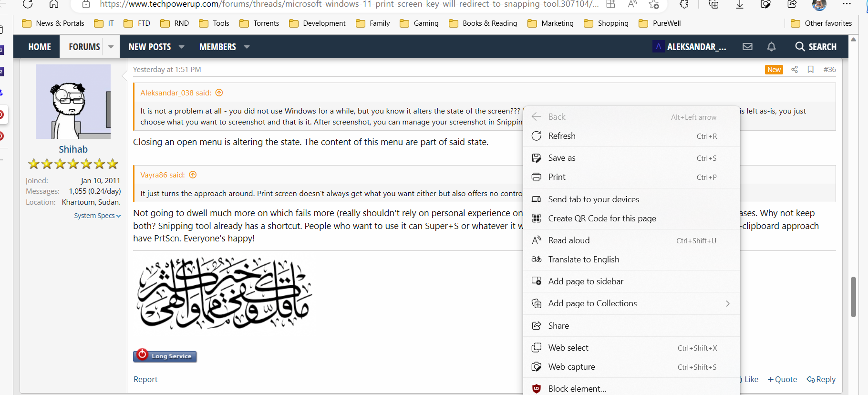Choose Save as in context menu
The image size is (868, 395).
point(631,158)
